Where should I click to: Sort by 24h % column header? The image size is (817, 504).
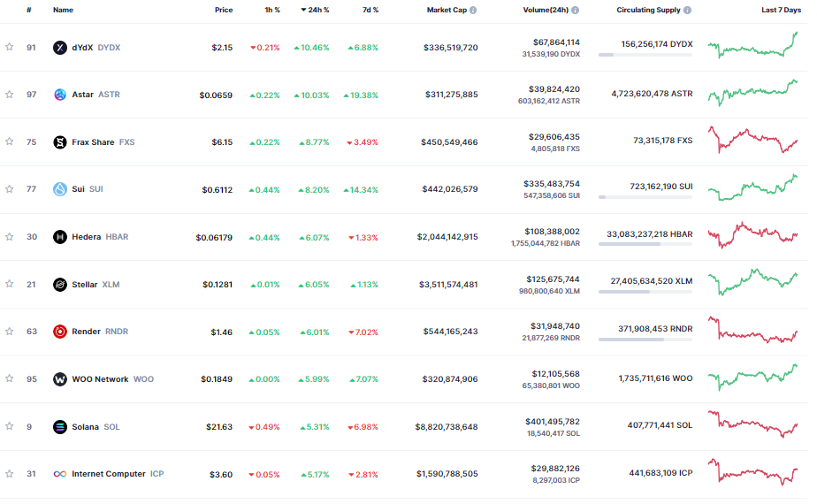315,10
